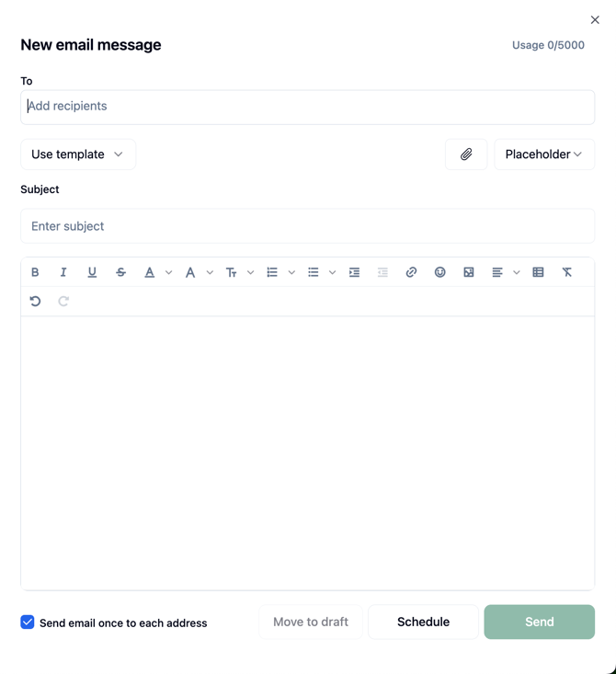The height and width of the screenshot is (674, 616).
Task: Open font size dropdown arrow
Action: (x=250, y=272)
